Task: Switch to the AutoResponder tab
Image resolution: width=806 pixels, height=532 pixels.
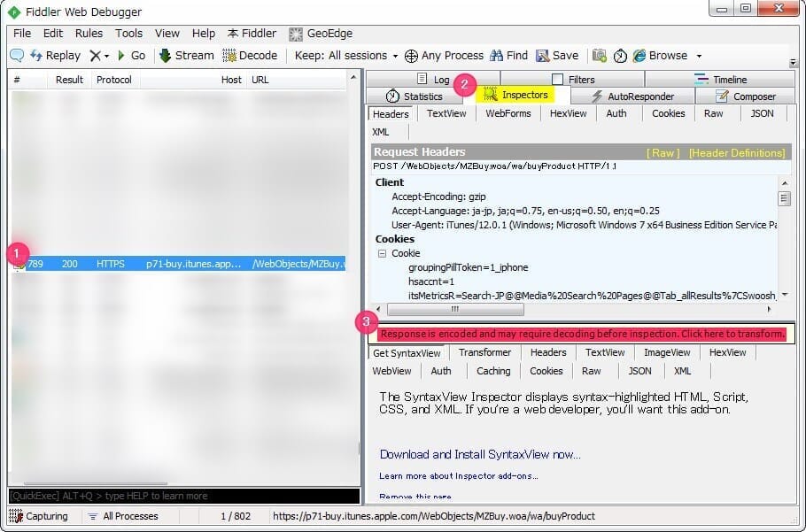Action: (632, 96)
